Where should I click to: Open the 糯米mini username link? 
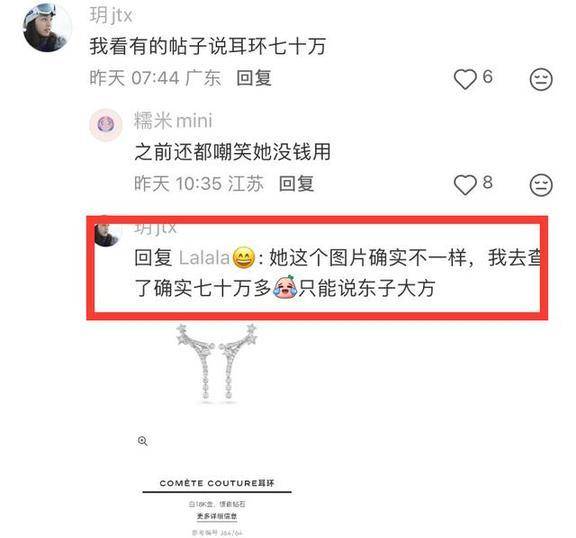point(173,120)
